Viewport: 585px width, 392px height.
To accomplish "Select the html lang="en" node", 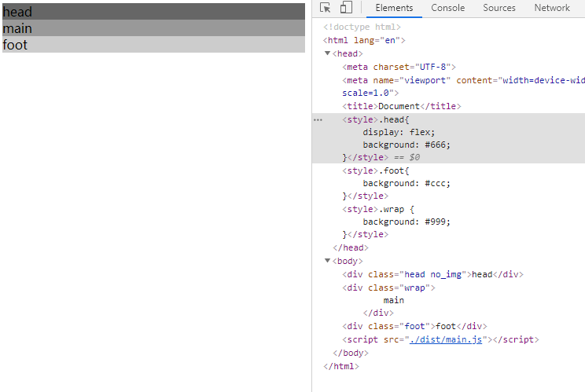I will point(364,40).
